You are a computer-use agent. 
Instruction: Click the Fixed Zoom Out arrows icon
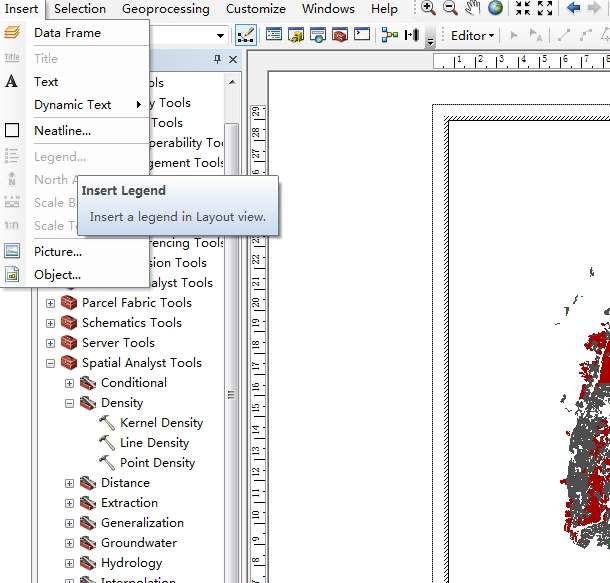coord(545,8)
